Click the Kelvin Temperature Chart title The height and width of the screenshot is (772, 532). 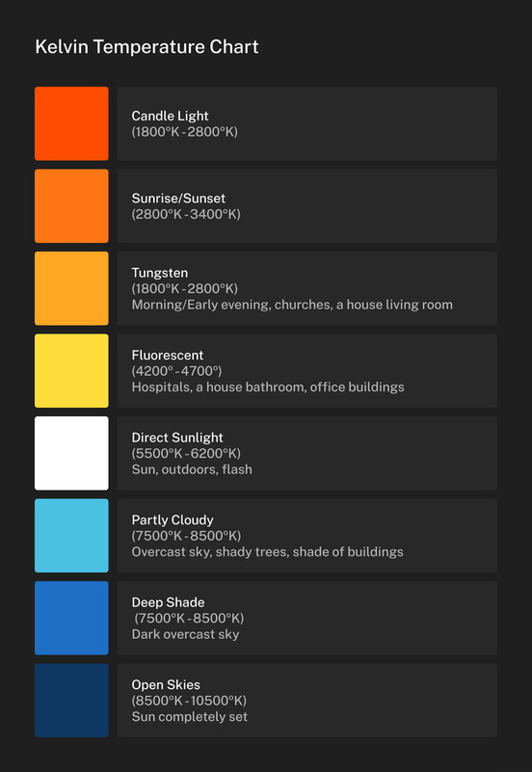click(x=146, y=47)
